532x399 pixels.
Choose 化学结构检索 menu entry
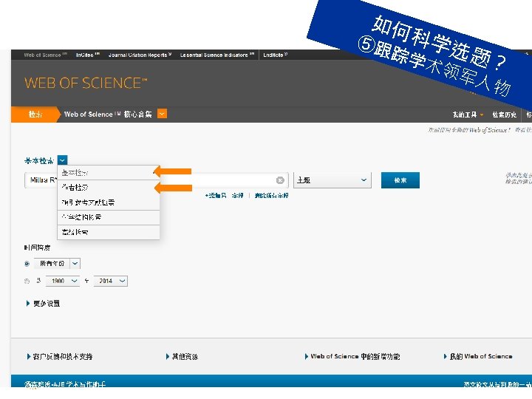[x=109, y=217]
